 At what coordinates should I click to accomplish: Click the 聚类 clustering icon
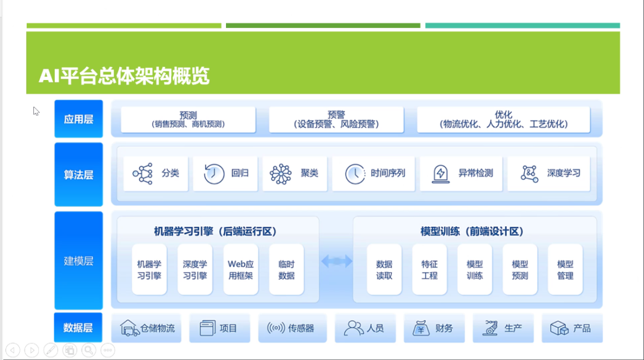pos(281,174)
